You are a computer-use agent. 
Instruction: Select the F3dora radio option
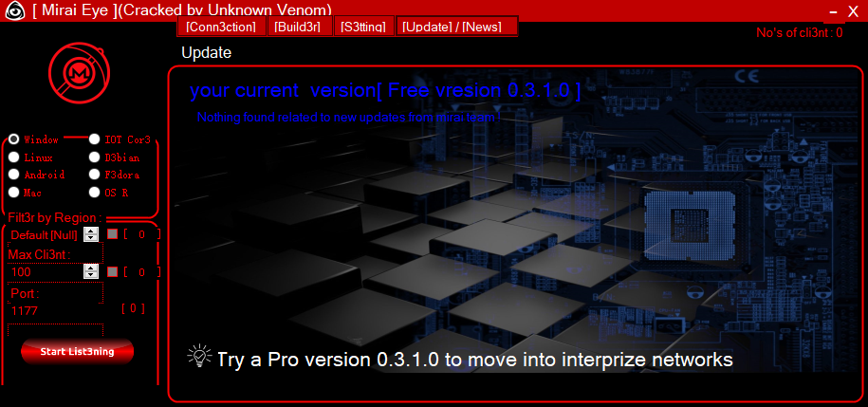click(95, 175)
